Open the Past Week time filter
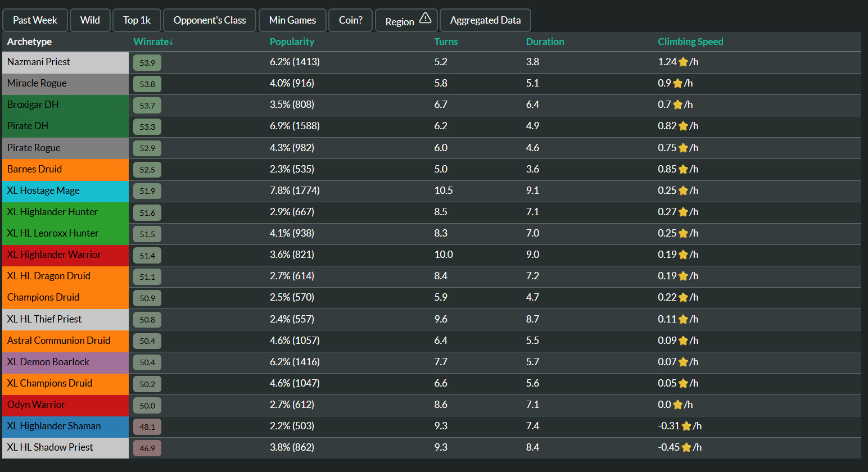Screen dimensions: 868x472 pos(35,20)
